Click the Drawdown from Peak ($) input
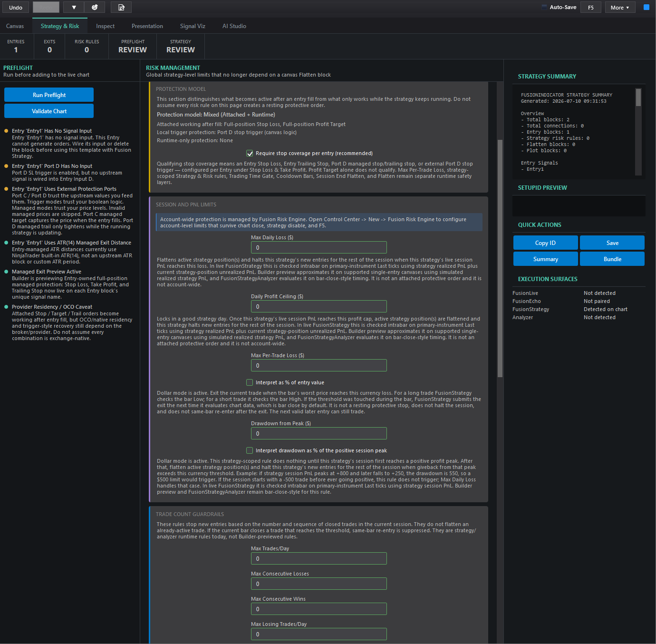This screenshot has height=644, width=656. [x=318, y=433]
